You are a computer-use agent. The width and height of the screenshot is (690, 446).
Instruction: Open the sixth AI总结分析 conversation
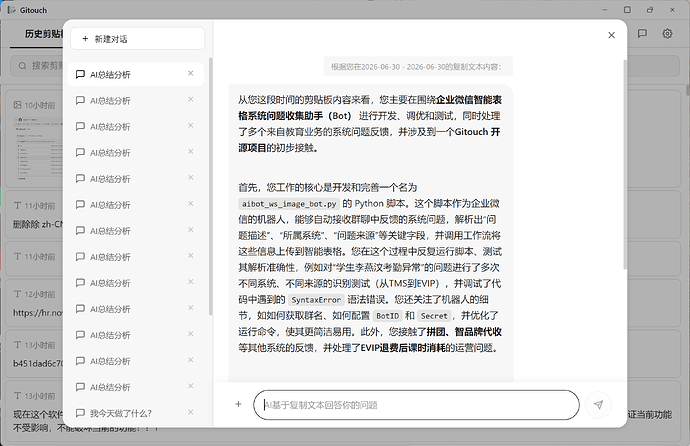click(136, 205)
